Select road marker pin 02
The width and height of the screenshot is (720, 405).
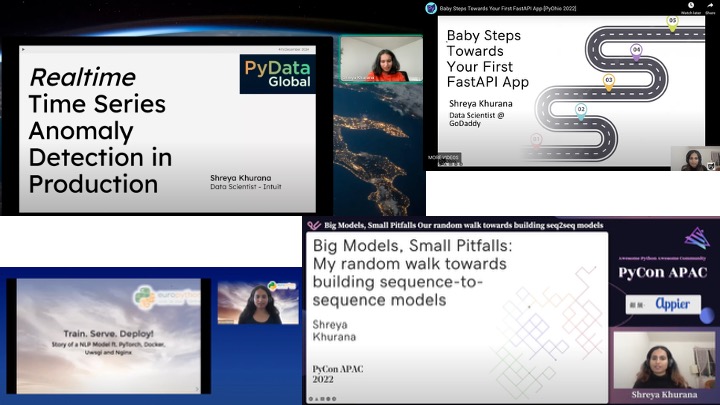tap(581, 111)
